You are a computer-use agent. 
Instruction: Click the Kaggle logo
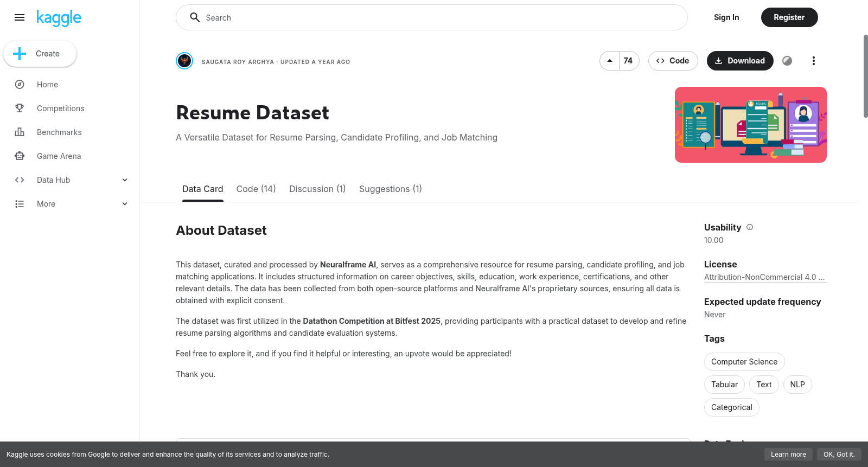[x=59, y=18]
